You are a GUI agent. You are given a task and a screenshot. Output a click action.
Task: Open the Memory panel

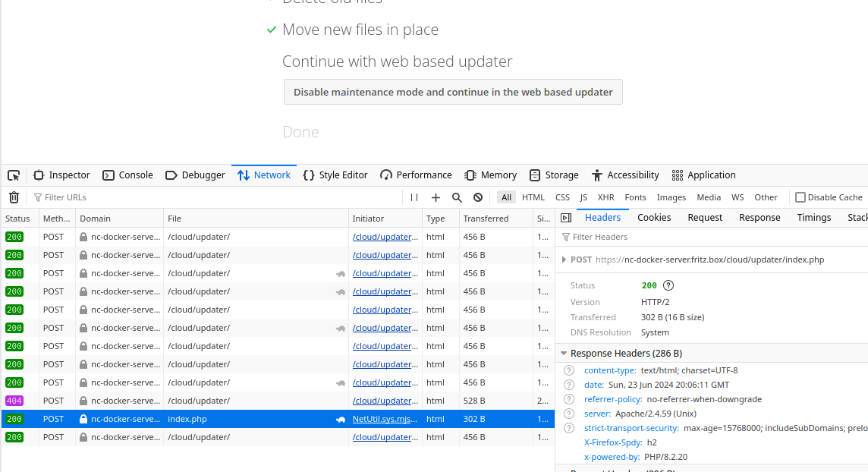[x=490, y=175]
